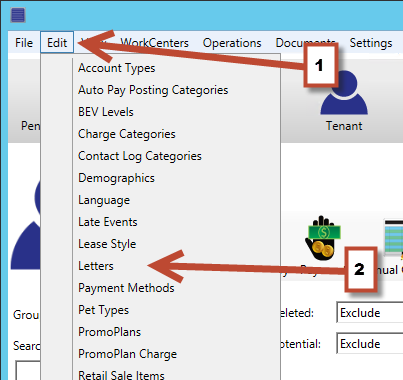Screen dimensions: 403x380
Task: Click the app icon in the title bar
Action: tap(18, 15)
